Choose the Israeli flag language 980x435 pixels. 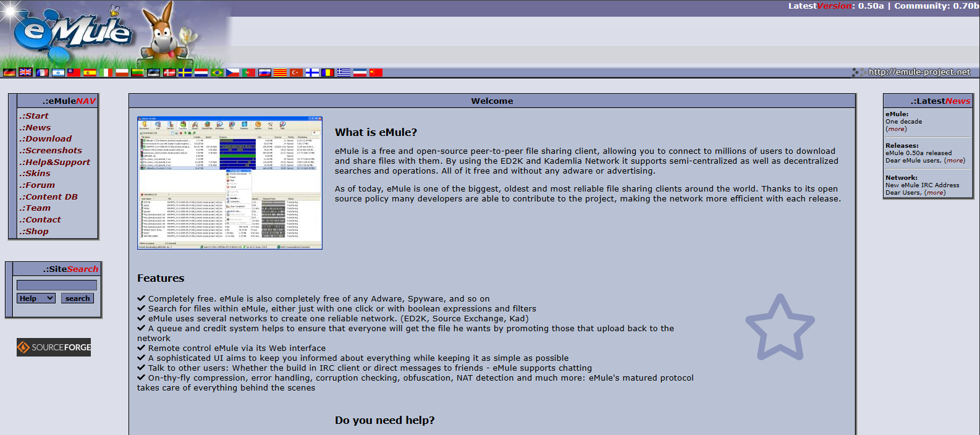click(58, 72)
